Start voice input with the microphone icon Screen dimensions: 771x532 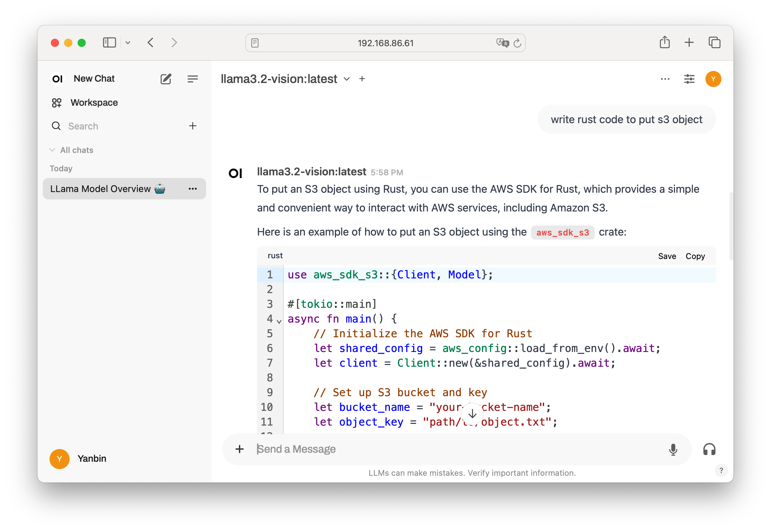pos(673,449)
